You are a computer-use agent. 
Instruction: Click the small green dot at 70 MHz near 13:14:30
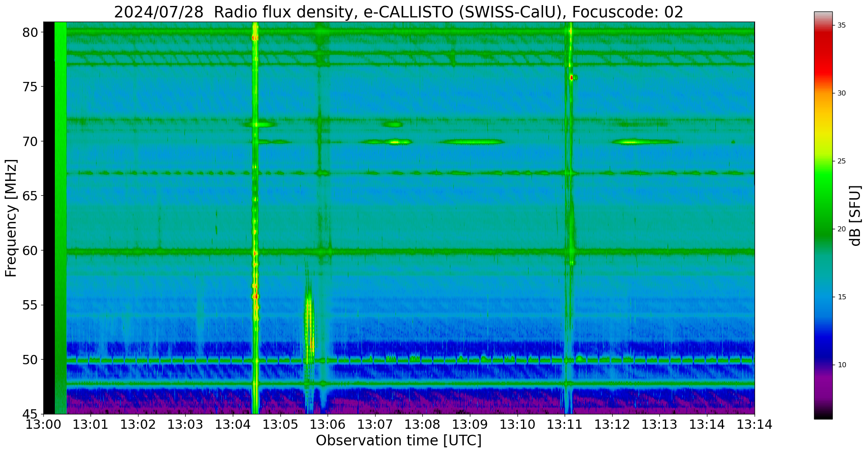[x=733, y=142]
